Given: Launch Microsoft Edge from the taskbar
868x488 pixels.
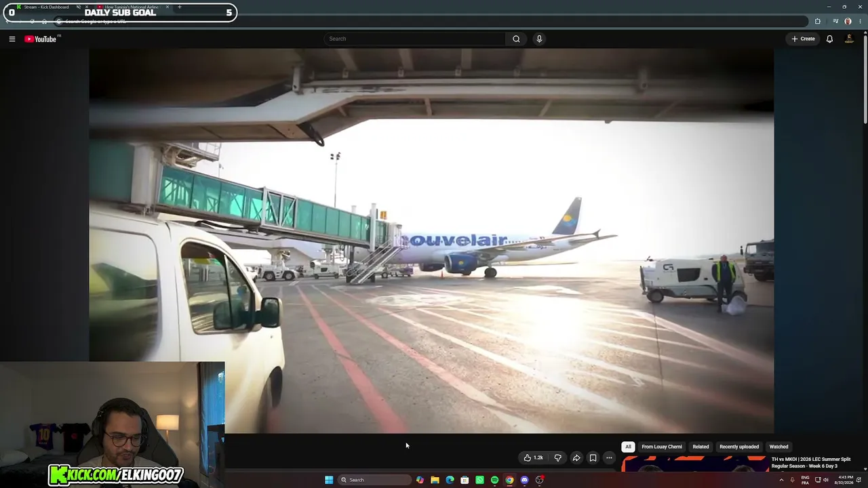Looking at the screenshot, I should pyautogui.click(x=450, y=480).
